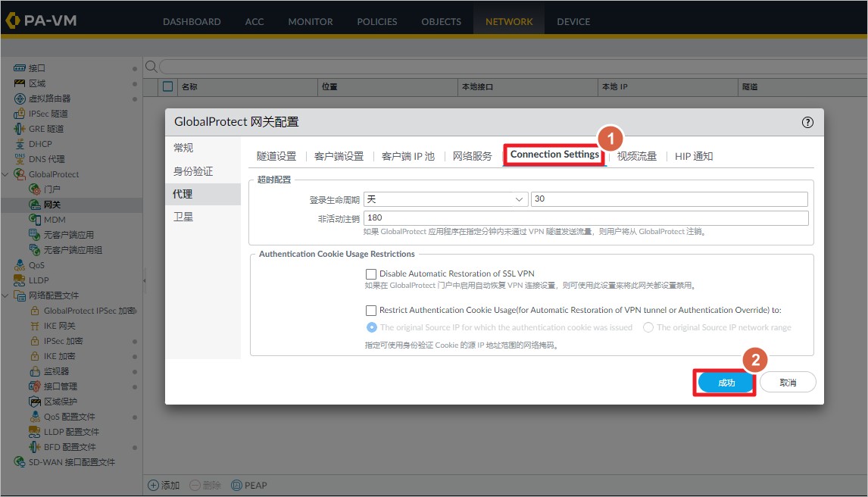Image resolution: width=868 pixels, height=497 pixels.
Task: Click the 登录生命周期 value field showing 30
Action: [670, 199]
